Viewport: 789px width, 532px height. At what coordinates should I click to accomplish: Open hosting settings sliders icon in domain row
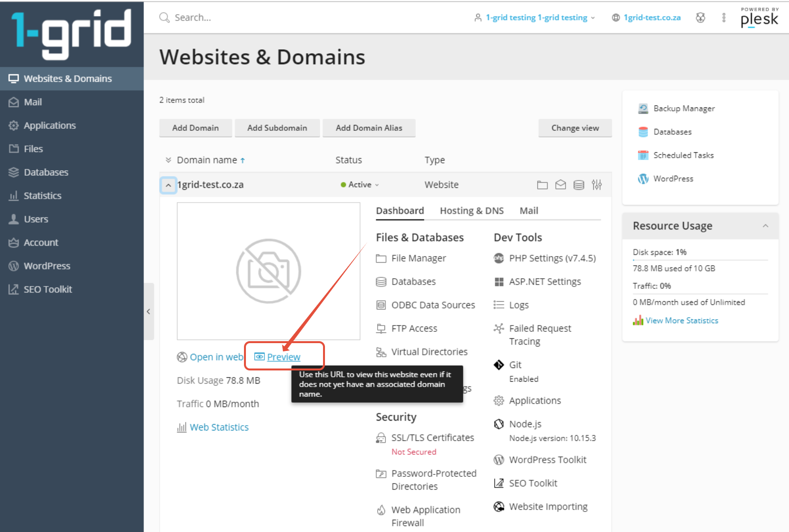click(x=597, y=184)
